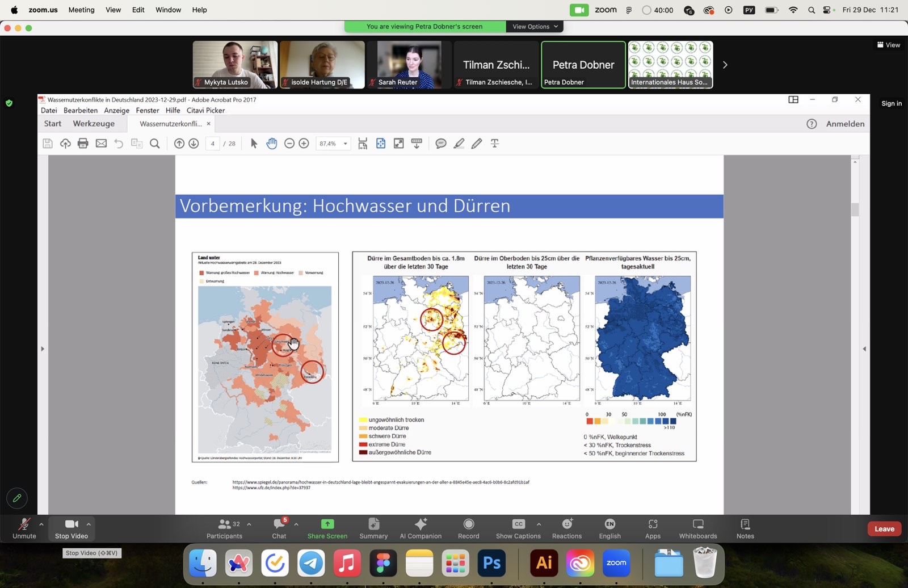Change gallery layout with View button
The image size is (908, 588).
point(889,45)
